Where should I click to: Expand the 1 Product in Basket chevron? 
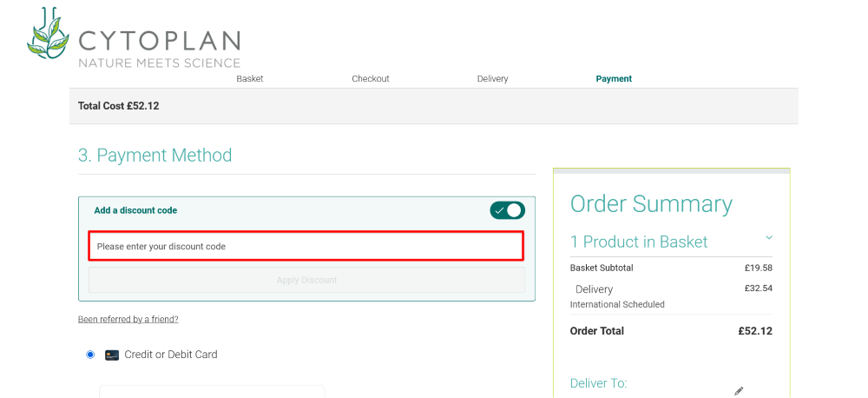click(x=769, y=238)
